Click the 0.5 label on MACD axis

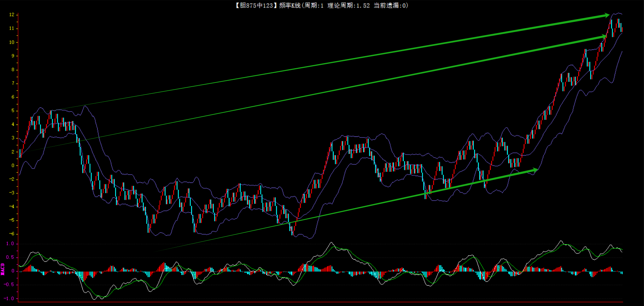pyautogui.click(x=10, y=257)
